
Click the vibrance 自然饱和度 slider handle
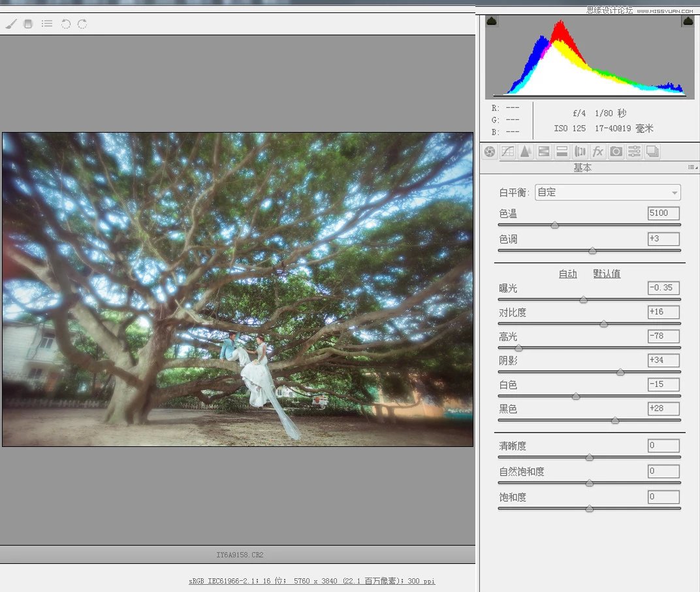click(x=589, y=483)
